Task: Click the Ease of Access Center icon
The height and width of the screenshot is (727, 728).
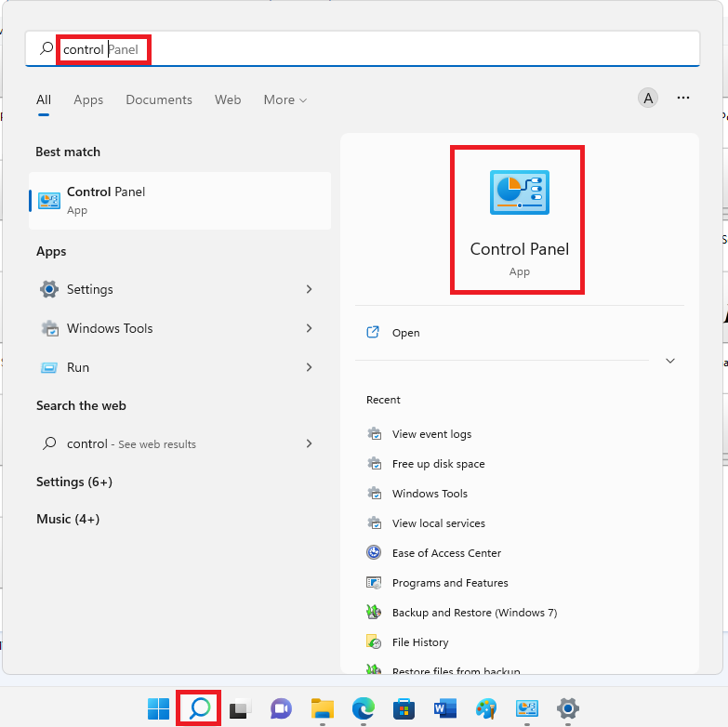Action: tap(374, 552)
